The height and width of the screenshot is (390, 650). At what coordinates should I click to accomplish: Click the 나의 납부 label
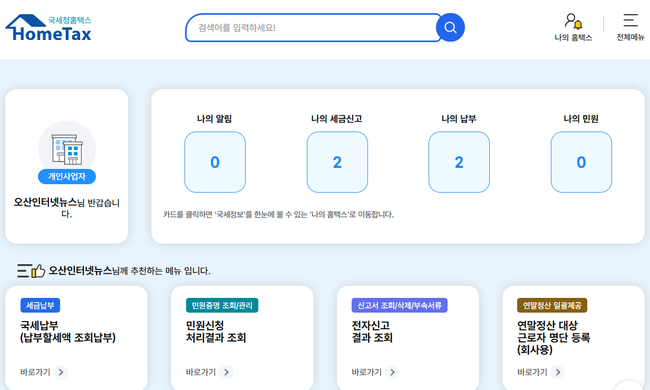click(458, 119)
